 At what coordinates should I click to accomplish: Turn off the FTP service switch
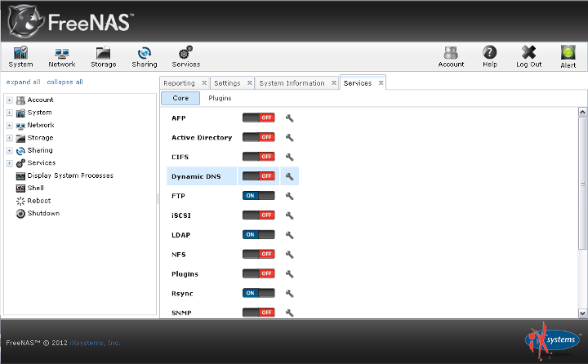(x=258, y=196)
